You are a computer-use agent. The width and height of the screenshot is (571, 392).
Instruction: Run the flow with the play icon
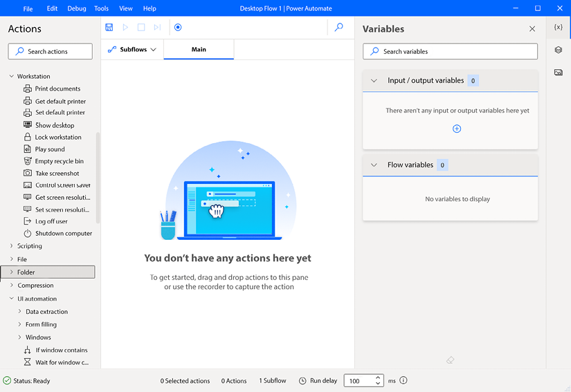point(125,27)
